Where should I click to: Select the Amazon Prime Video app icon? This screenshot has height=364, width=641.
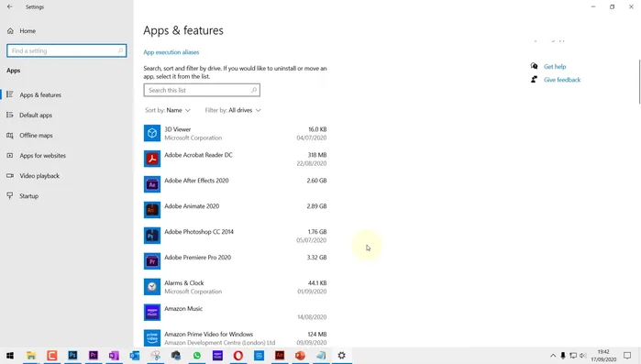click(152, 337)
